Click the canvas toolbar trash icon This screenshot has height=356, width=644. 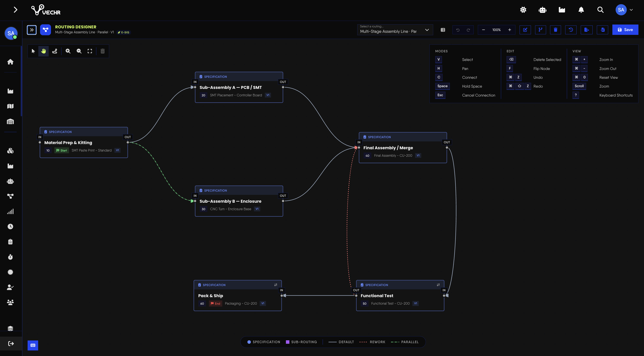tap(103, 51)
